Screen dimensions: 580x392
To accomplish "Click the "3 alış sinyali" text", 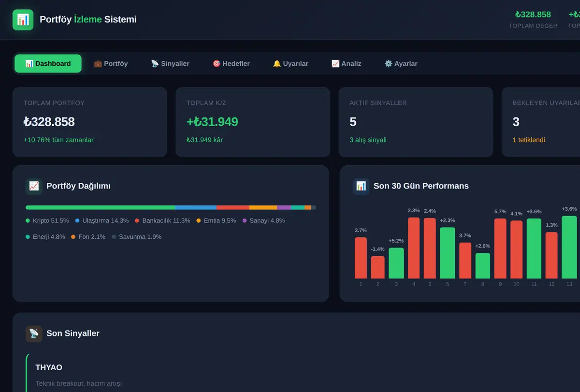I will tap(368, 140).
